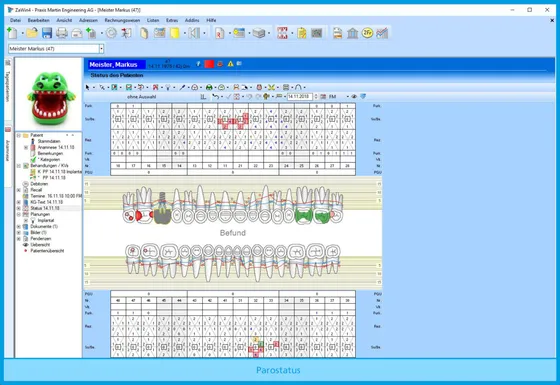560x385 pixels.
Task: Select Status 14.11.18 in the tree
Action: tap(45, 208)
